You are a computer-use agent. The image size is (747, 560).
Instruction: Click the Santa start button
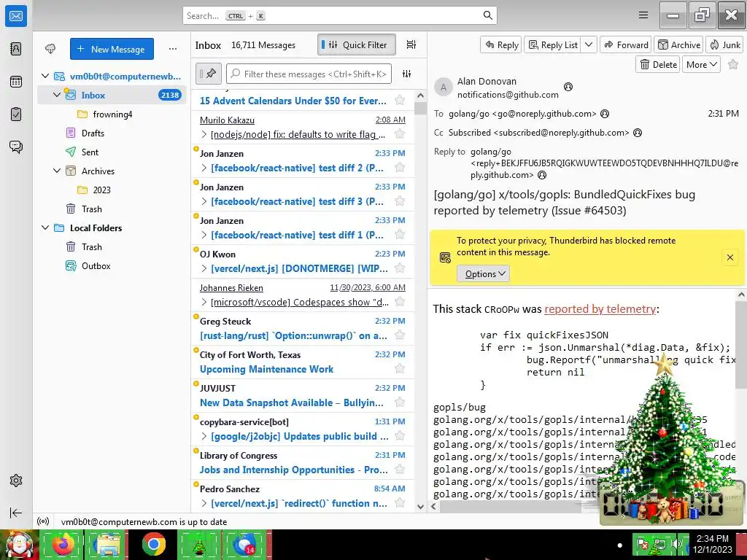point(18,545)
